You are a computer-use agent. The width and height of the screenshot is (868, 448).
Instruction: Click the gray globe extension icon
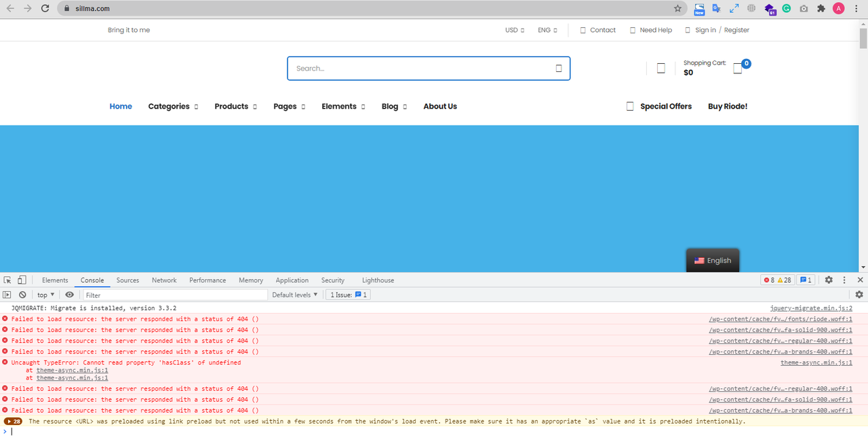[751, 9]
